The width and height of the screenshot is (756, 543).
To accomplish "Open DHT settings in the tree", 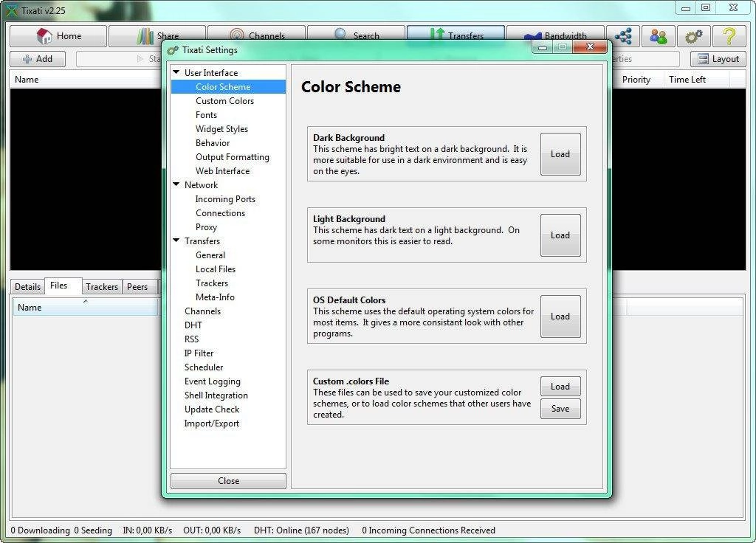I will tap(193, 325).
